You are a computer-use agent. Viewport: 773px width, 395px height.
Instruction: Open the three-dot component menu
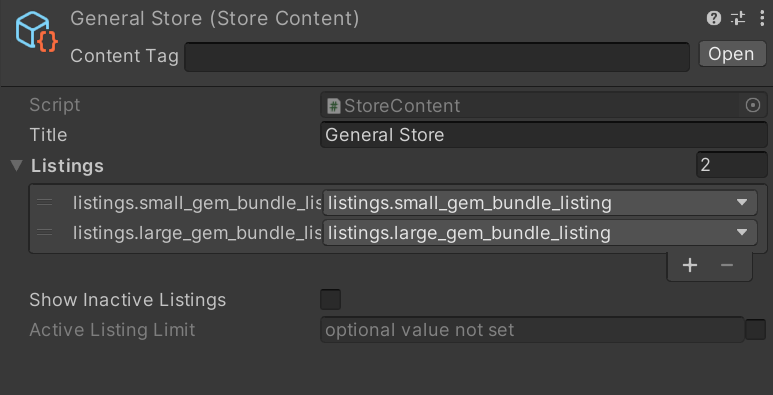[762, 19]
